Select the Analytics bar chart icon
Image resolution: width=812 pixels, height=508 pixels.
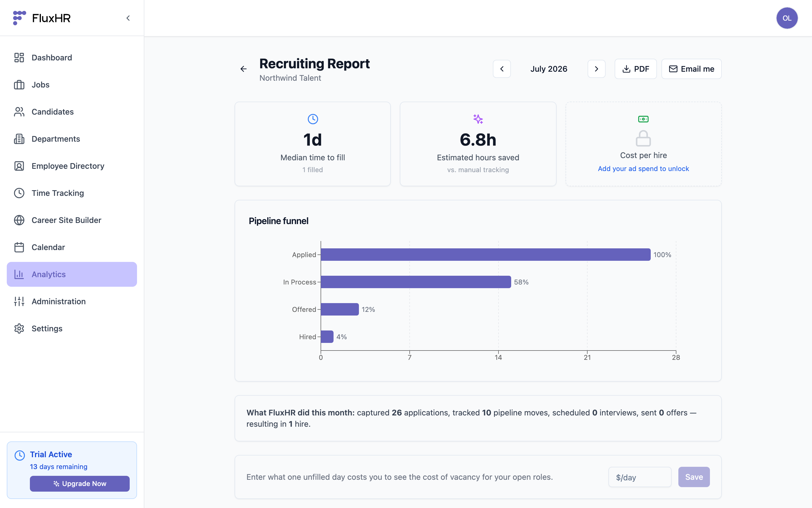19,275
